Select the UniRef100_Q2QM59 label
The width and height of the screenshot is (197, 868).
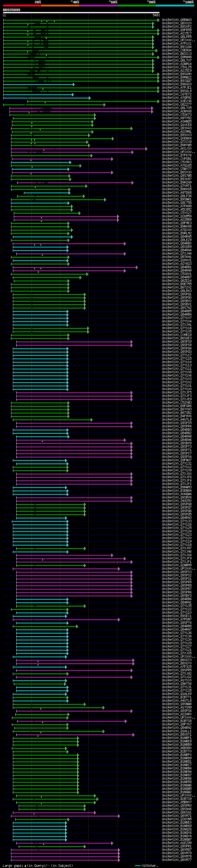(x=177, y=216)
